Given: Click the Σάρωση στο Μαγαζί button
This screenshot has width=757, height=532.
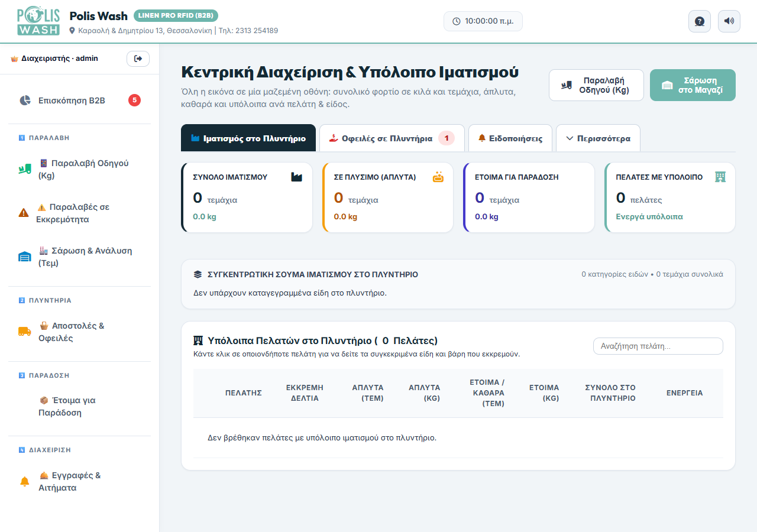Looking at the screenshot, I should [693, 85].
